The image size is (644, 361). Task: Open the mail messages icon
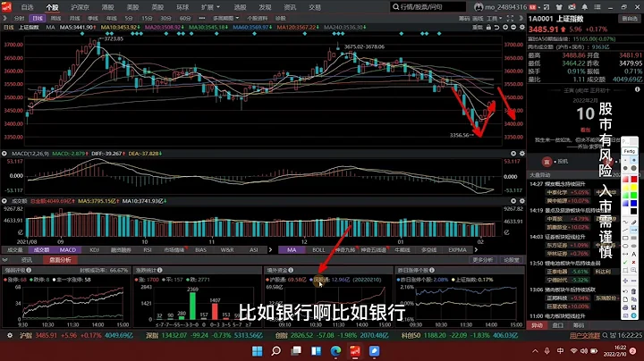(572, 7)
